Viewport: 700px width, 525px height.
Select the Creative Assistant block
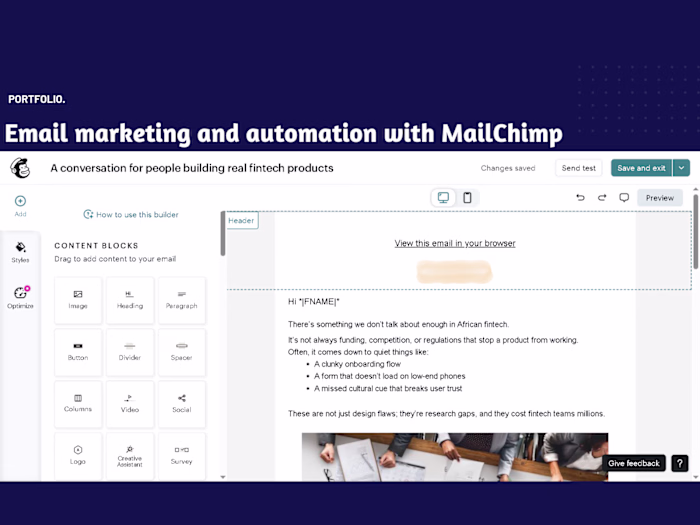[130, 455]
